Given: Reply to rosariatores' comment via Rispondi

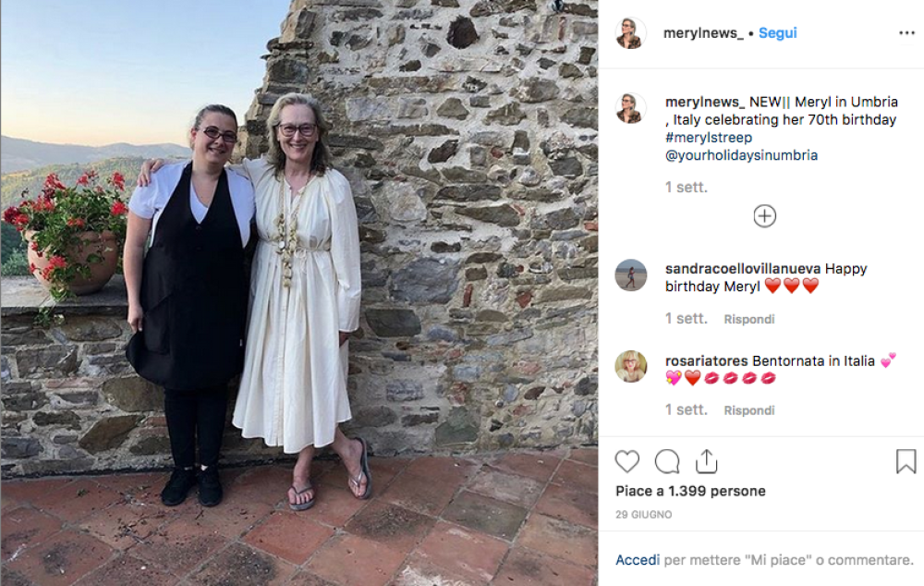Looking at the screenshot, I should 748,410.
